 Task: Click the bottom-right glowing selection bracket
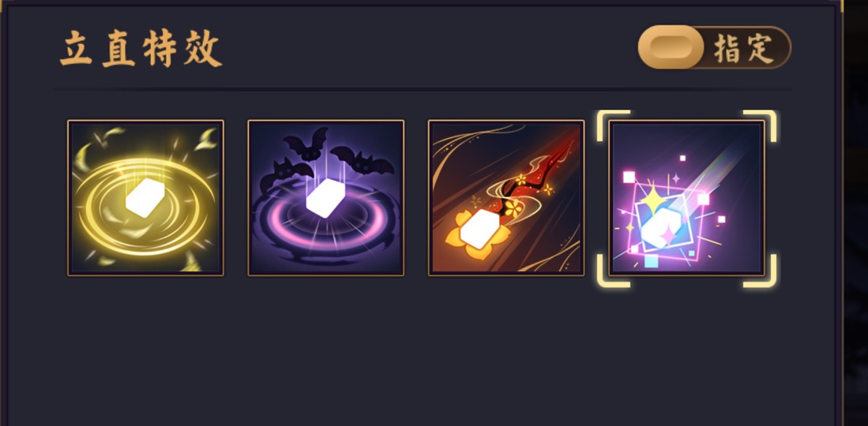pos(760,271)
